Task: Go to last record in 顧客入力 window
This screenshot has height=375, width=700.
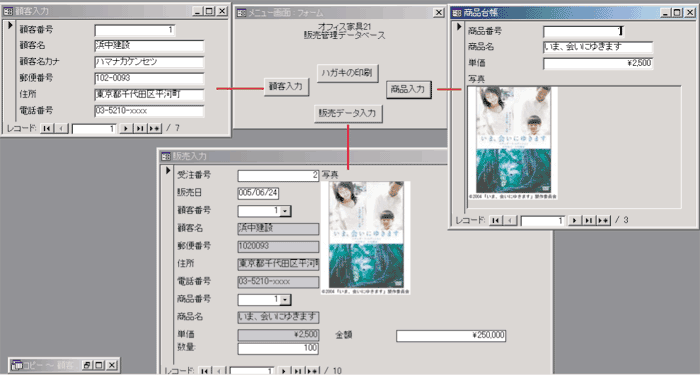Action: 140,129
